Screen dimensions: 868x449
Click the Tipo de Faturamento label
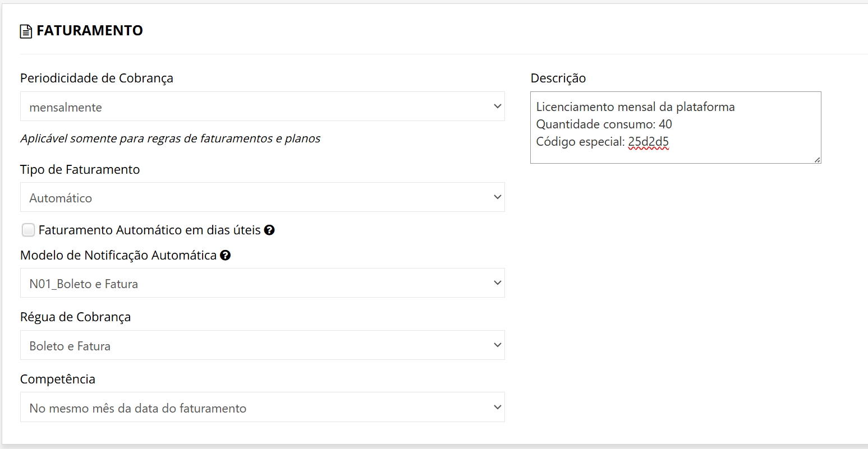[x=80, y=170]
